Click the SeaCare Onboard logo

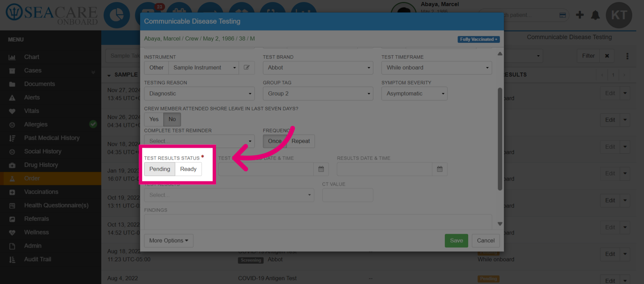point(52,14)
